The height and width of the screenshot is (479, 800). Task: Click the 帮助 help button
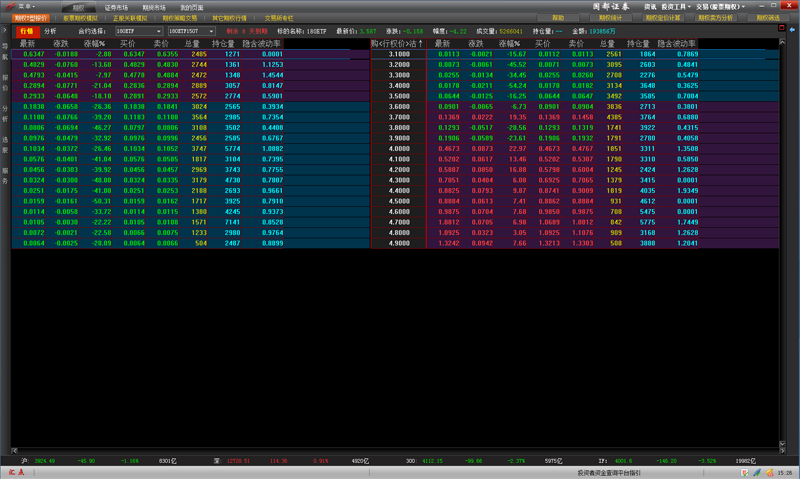coord(558,18)
